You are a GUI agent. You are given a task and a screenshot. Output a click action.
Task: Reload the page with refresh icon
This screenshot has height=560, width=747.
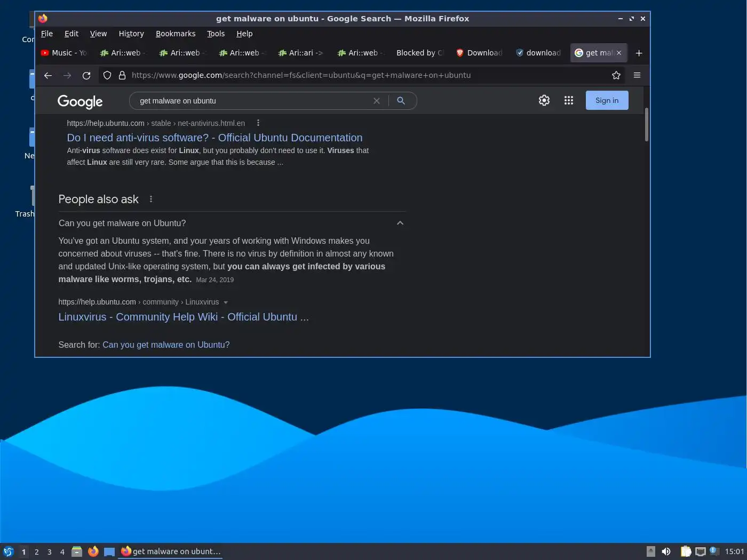tap(86, 75)
